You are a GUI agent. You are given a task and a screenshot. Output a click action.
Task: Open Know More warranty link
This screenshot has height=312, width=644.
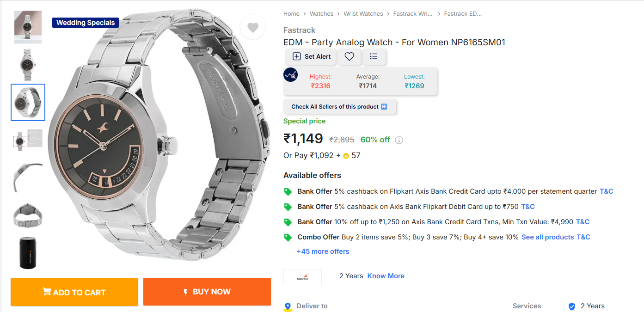point(386,276)
